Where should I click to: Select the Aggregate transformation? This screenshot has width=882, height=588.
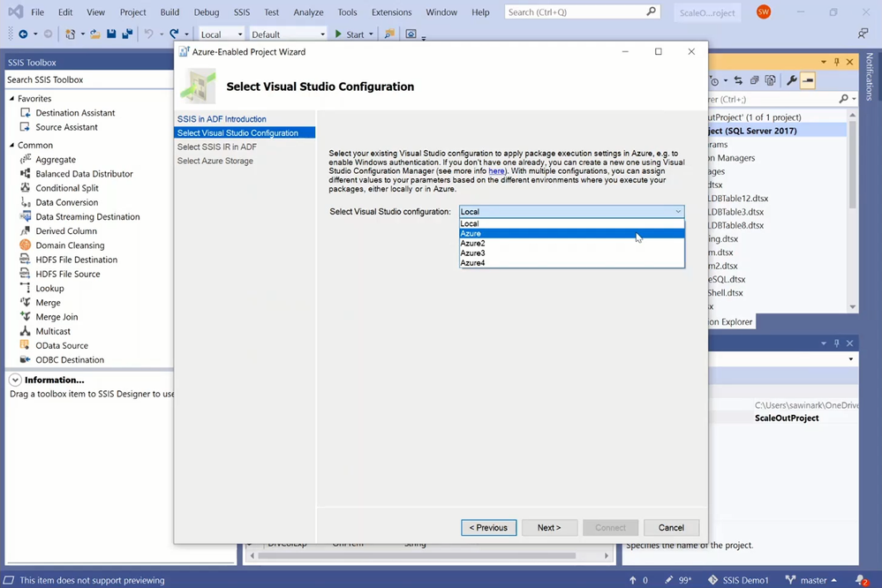pyautogui.click(x=55, y=160)
